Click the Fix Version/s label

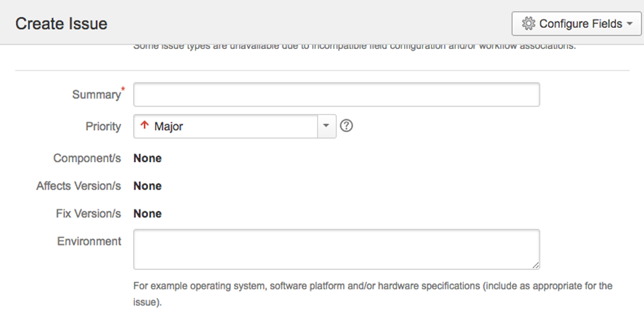click(x=88, y=214)
